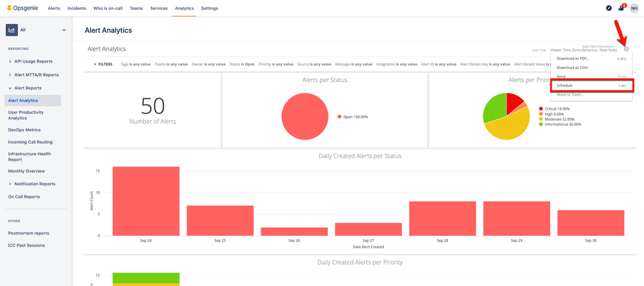Open the dashboard gear actions menu

tap(627, 49)
